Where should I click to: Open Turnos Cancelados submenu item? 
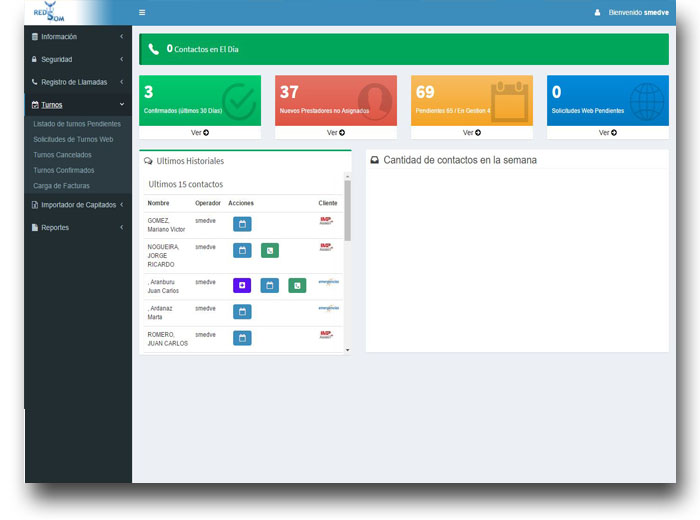pos(62,155)
